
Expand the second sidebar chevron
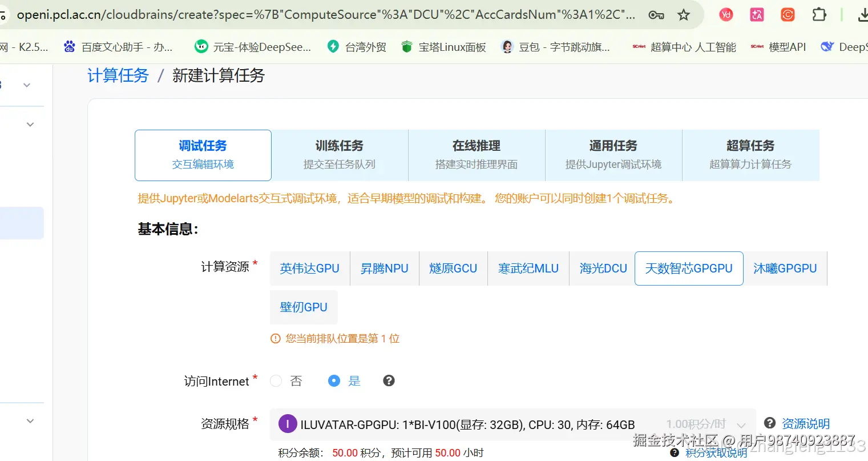30,125
